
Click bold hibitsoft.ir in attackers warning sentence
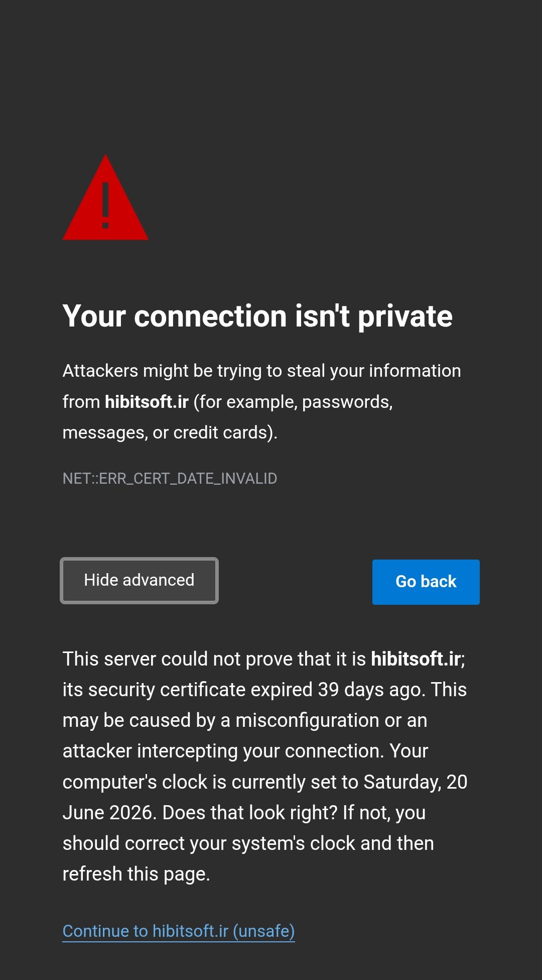(x=147, y=401)
